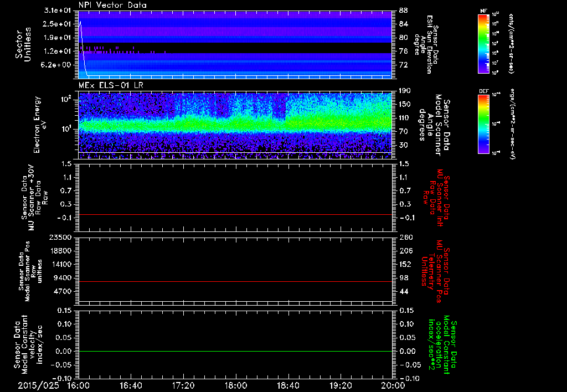The width and height of the screenshot is (567, 392).
Task: Click the 88 elevation angle tick
Action: (404, 11)
